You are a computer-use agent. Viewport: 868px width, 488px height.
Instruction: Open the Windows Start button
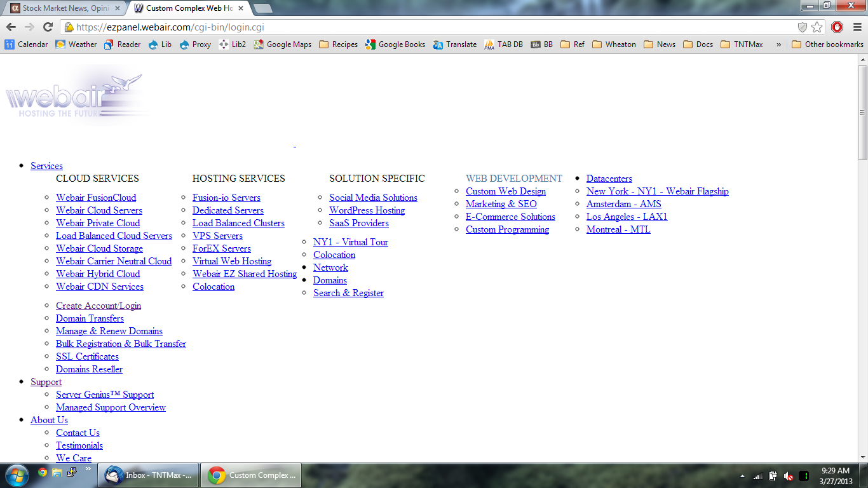point(17,475)
